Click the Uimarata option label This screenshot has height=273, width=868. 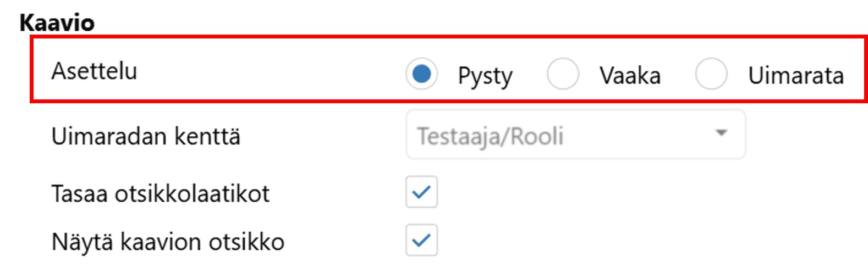pyautogui.click(x=795, y=75)
